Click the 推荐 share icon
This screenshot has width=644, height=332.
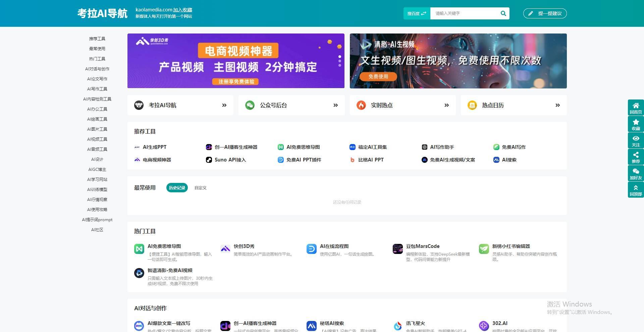636,155
